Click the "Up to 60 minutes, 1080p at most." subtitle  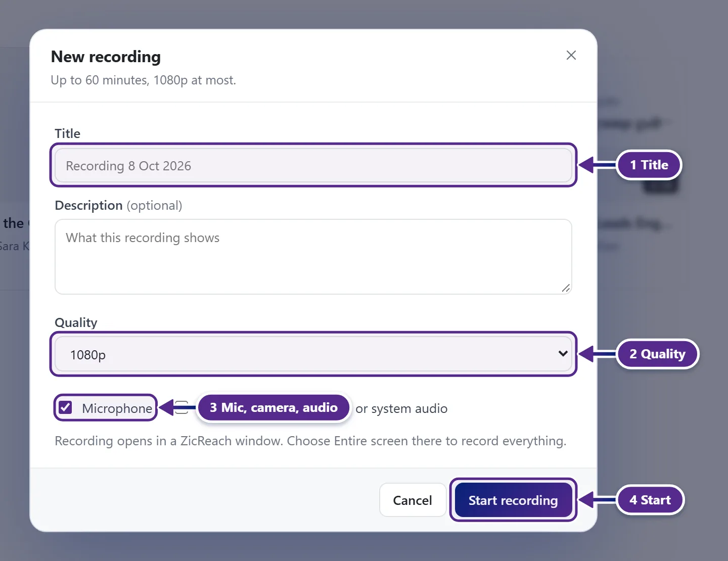point(144,80)
